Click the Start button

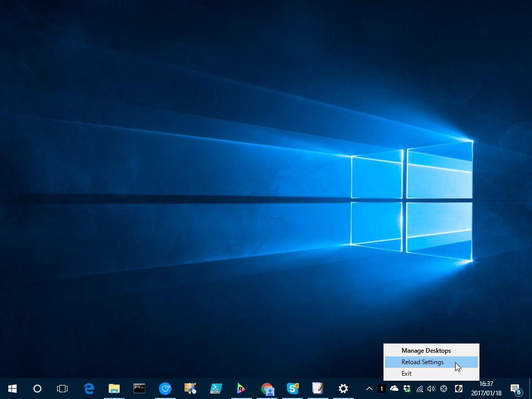11,388
